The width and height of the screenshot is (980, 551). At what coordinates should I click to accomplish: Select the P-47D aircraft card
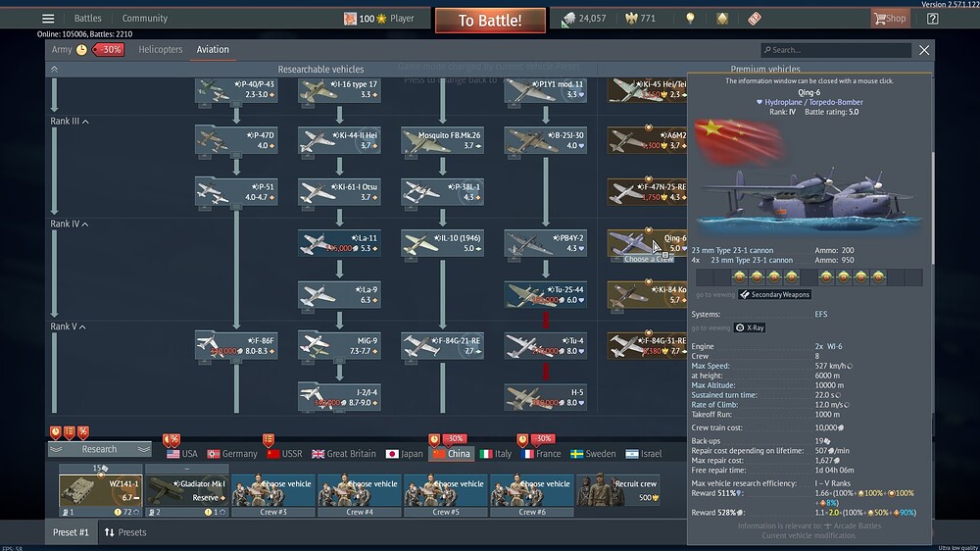(x=236, y=140)
